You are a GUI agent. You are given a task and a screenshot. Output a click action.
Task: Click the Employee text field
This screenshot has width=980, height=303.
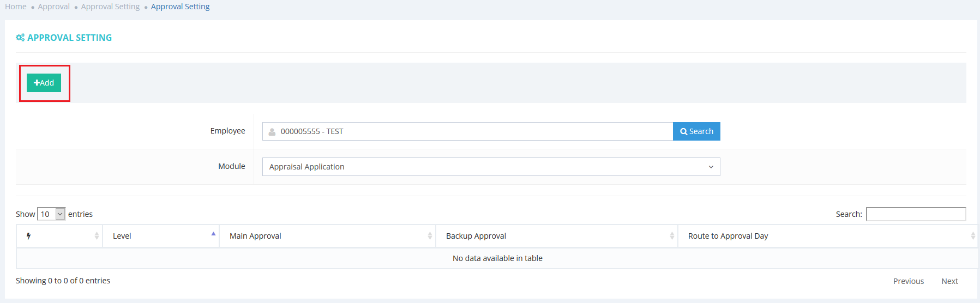(x=474, y=131)
